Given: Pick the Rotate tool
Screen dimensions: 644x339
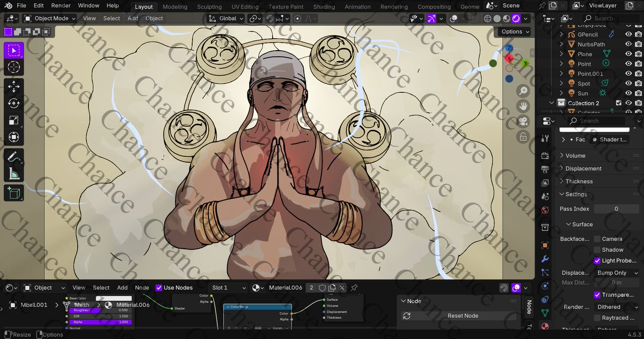Looking at the screenshot, I should click(x=14, y=104).
